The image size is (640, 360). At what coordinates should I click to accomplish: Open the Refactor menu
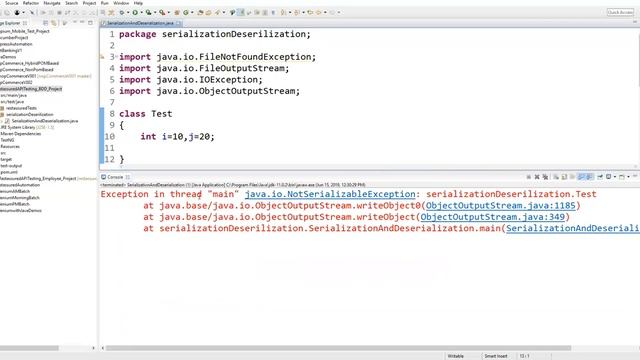pos(31,3)
